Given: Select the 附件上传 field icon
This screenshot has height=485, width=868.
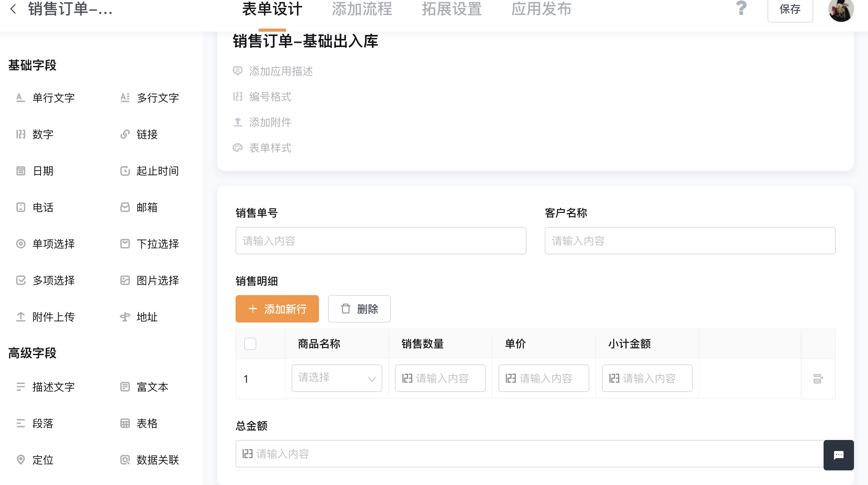Looking at the screenshot, I should point(21,317).
